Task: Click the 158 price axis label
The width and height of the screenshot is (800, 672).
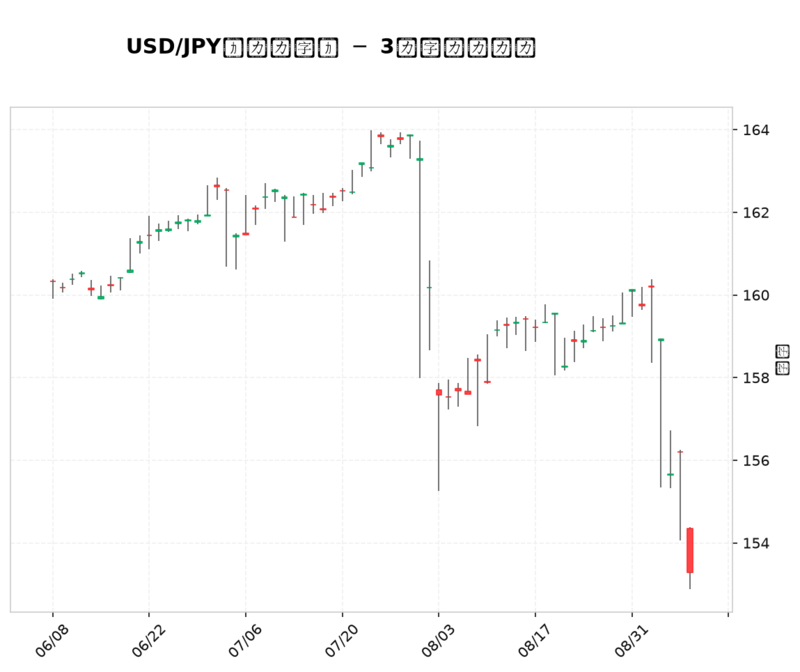Action: click(x=756, y=378)
